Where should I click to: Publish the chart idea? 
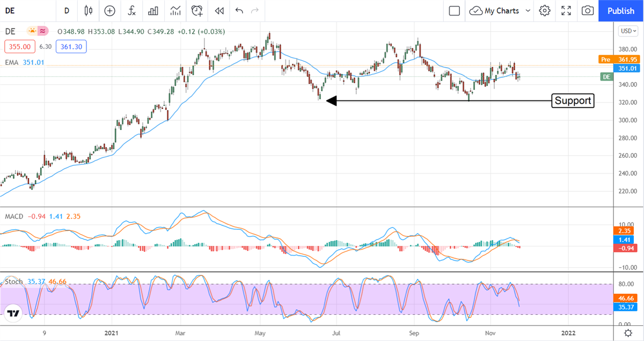tap(621, 11)
